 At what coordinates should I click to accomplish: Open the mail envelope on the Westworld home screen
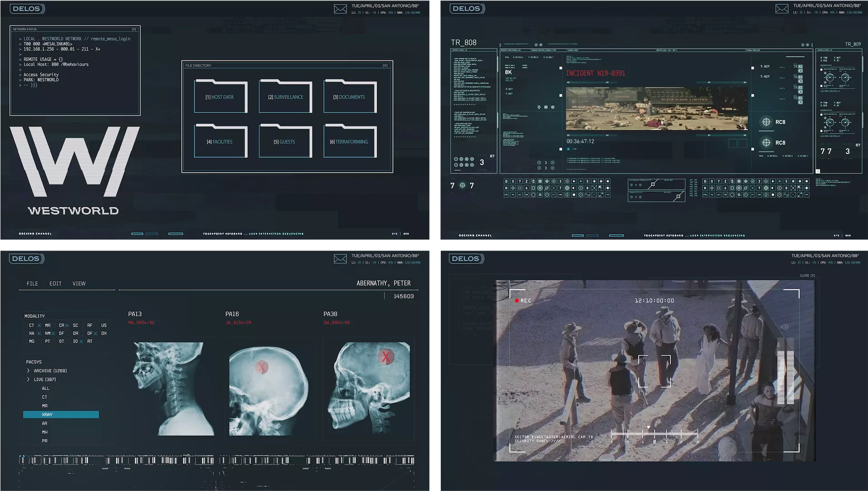(x=340, y=9)
